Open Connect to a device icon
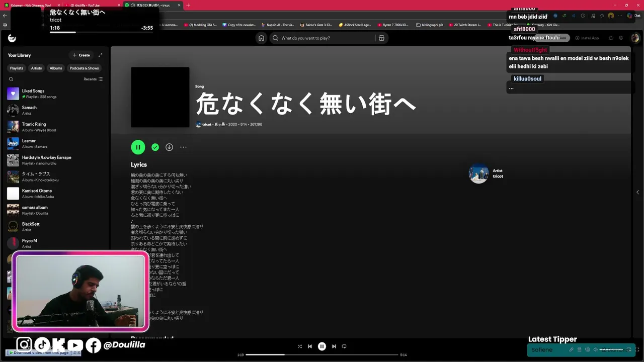The height and width of the screenshot is (362, 644). tap(587, 349)
